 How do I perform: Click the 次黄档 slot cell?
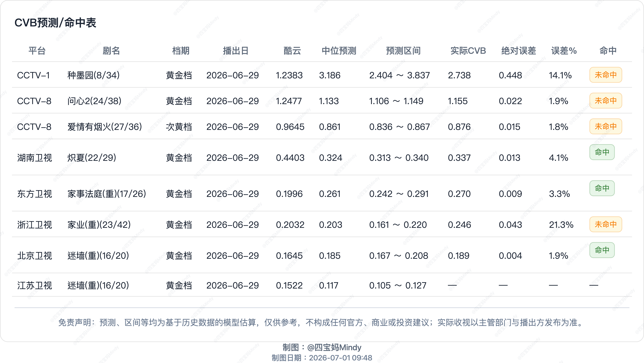click(179, 127)
